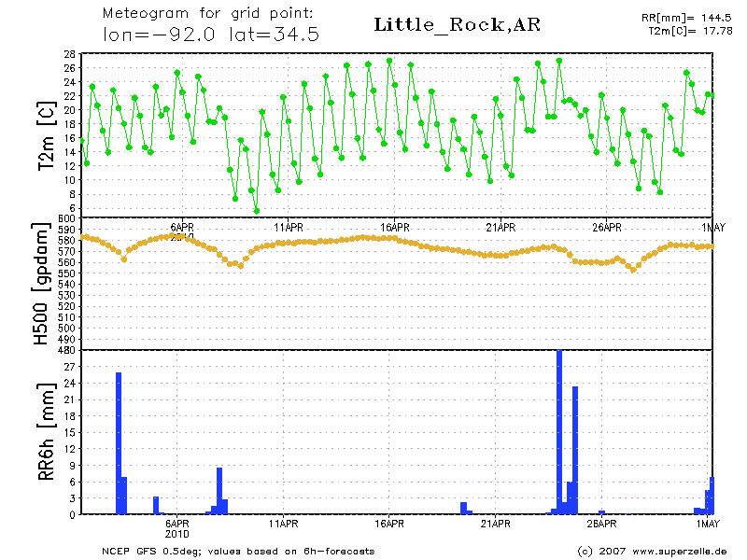Click the 8.5 mm rain bar after 6APR
The image size is (747, 560).
pyautogui.click(x=219, y=490)
